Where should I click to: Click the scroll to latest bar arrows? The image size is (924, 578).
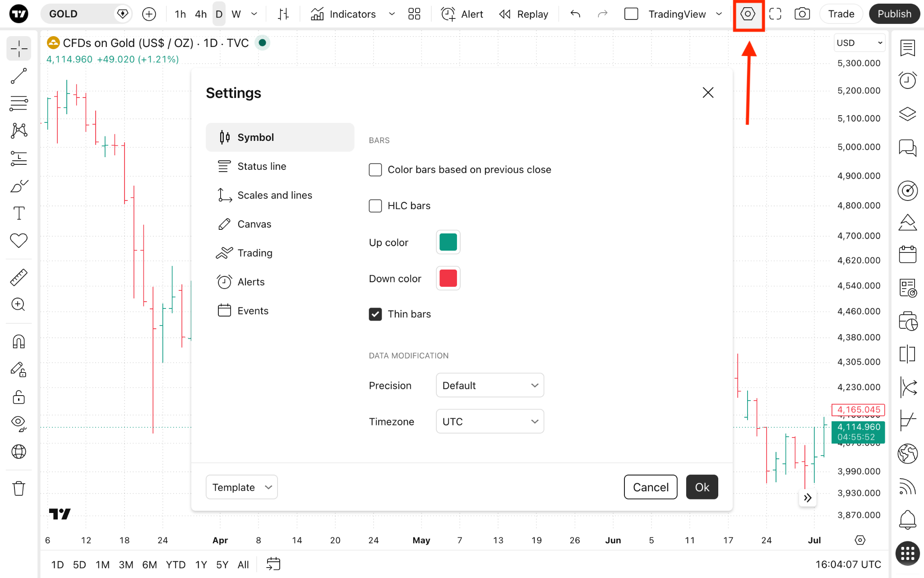tap(808, 498)
